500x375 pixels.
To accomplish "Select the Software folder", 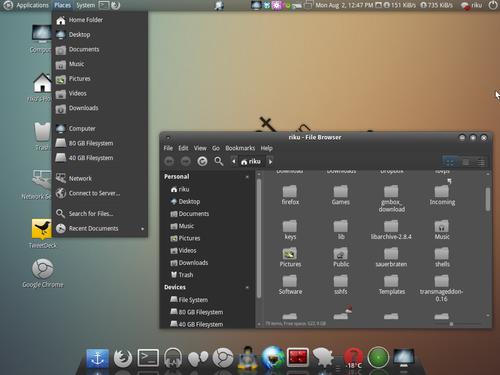I will tap(290, 285).
